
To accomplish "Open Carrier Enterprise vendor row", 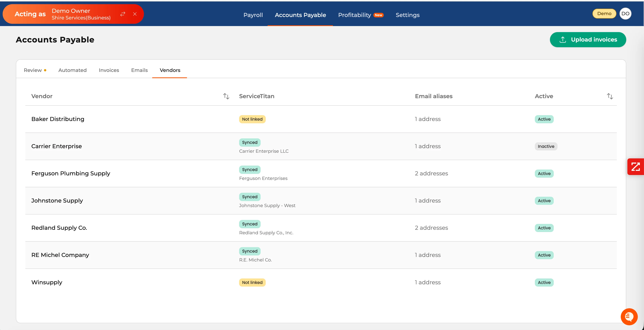I will click(x=321, y=146).
